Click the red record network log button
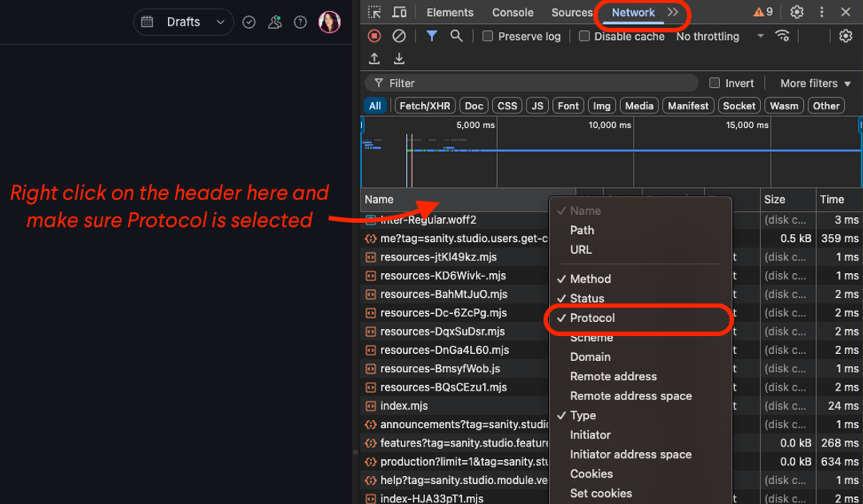The width and height of the screenshot is (863, 504). pos(374,36)
